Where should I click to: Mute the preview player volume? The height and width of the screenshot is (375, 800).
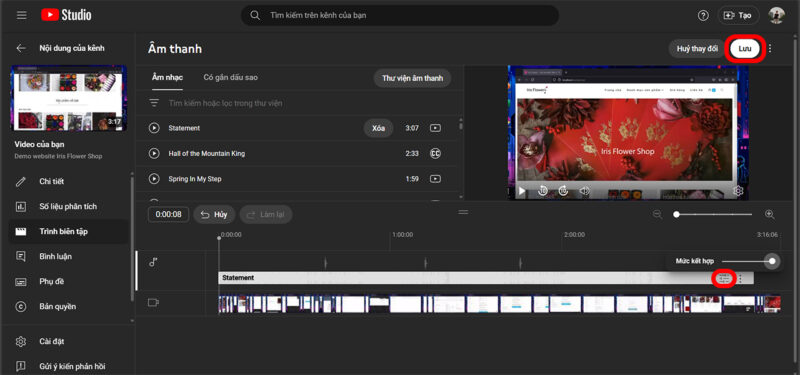(584, 191)
